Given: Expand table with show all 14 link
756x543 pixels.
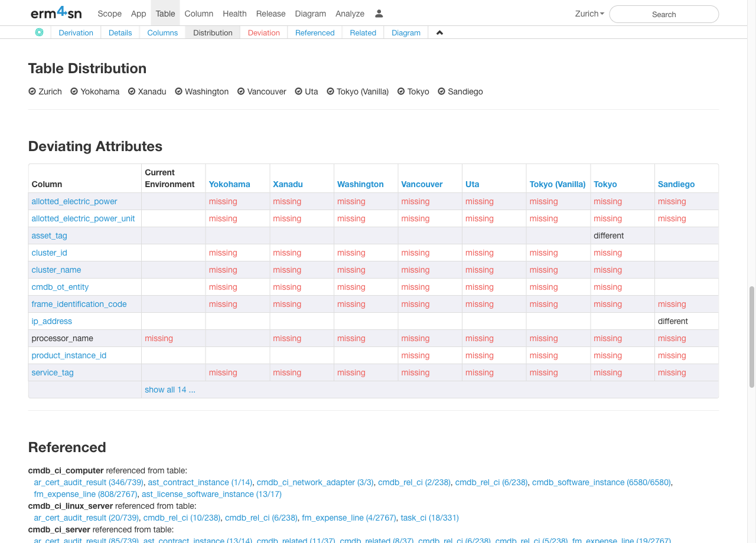Looking at the screenshot, I should pos(170,390).
